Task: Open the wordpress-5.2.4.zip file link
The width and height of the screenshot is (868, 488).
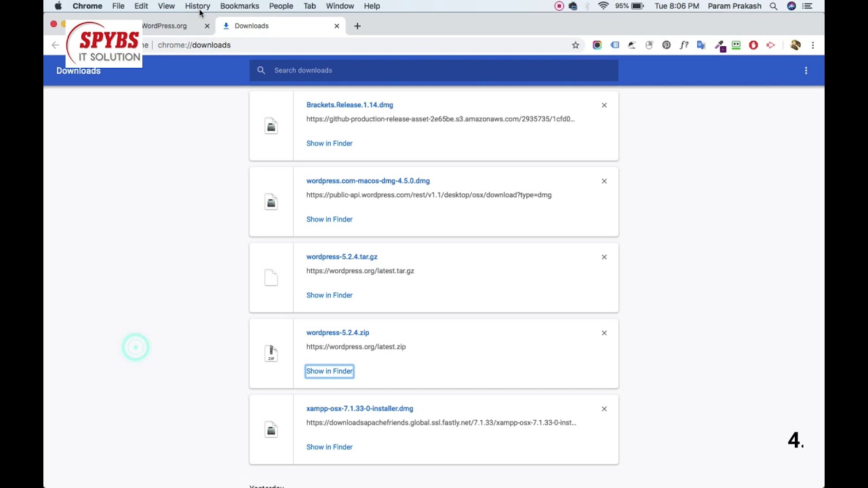Action: (338, 333)
